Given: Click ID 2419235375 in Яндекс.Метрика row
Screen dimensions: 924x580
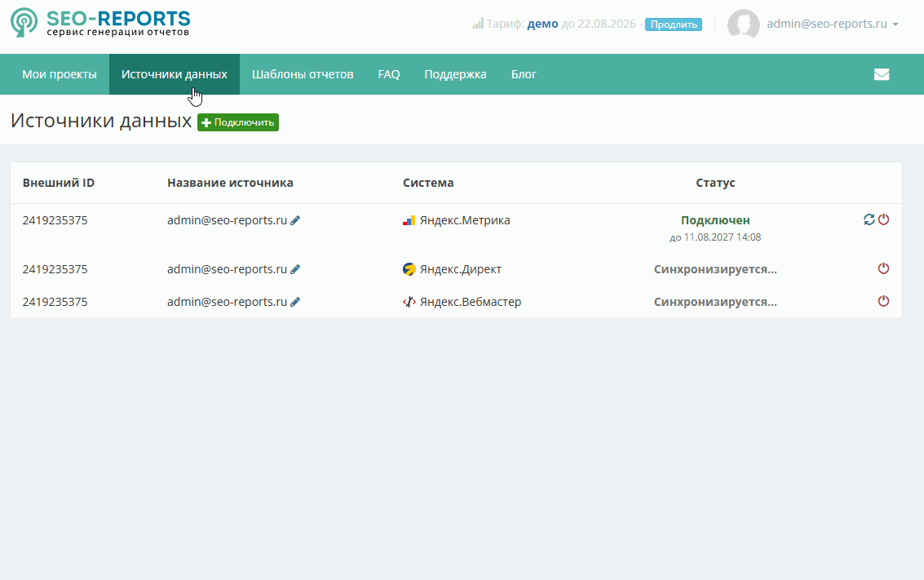Looking at the screenshot, I should point(55,220).
